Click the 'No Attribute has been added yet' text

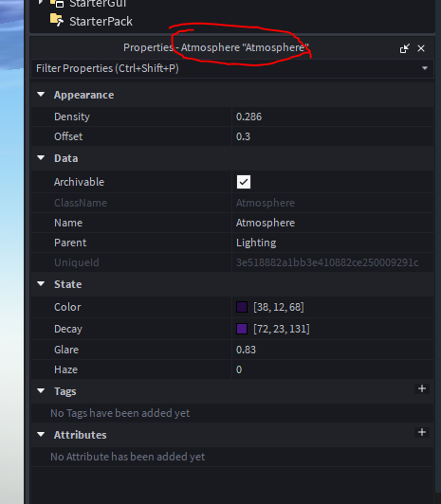click(128, 457)
